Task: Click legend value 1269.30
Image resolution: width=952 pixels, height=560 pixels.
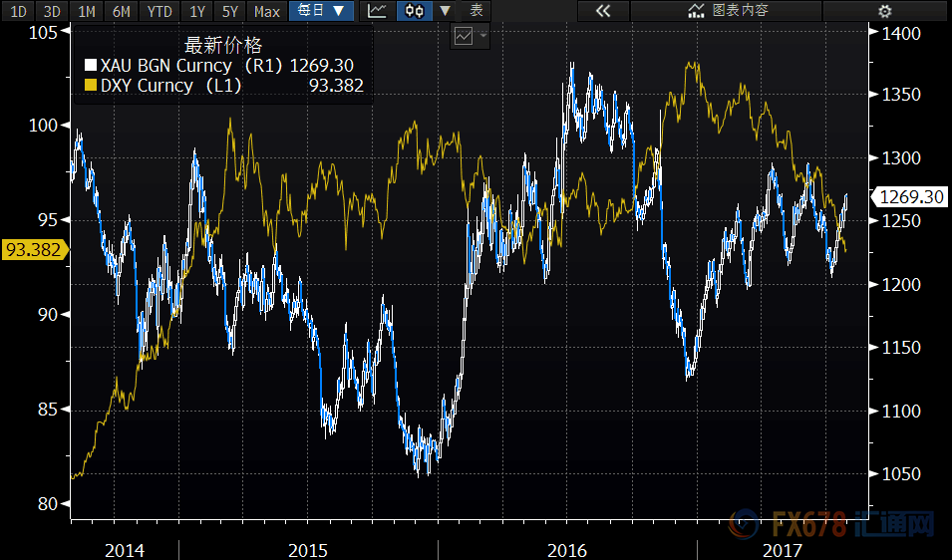Action: click(x=321, y=66)
